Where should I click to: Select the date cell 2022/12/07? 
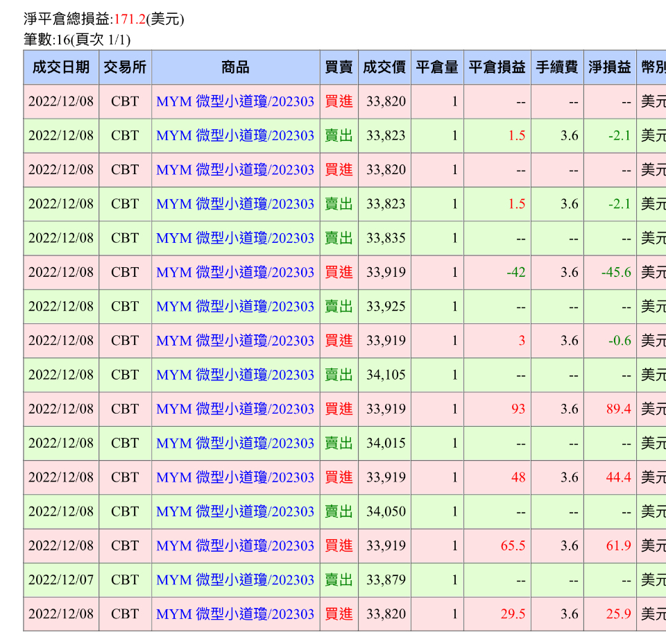61,580
